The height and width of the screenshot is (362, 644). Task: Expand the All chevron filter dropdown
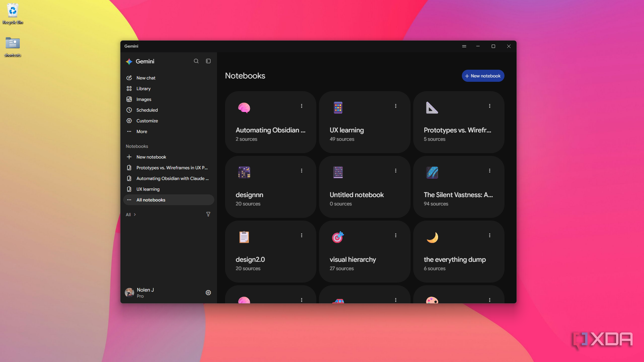click(131, 215)
